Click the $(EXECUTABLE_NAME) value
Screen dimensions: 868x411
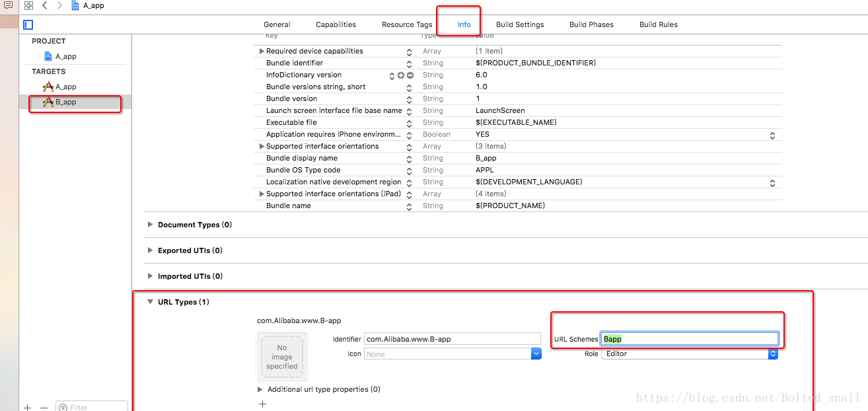516,123
